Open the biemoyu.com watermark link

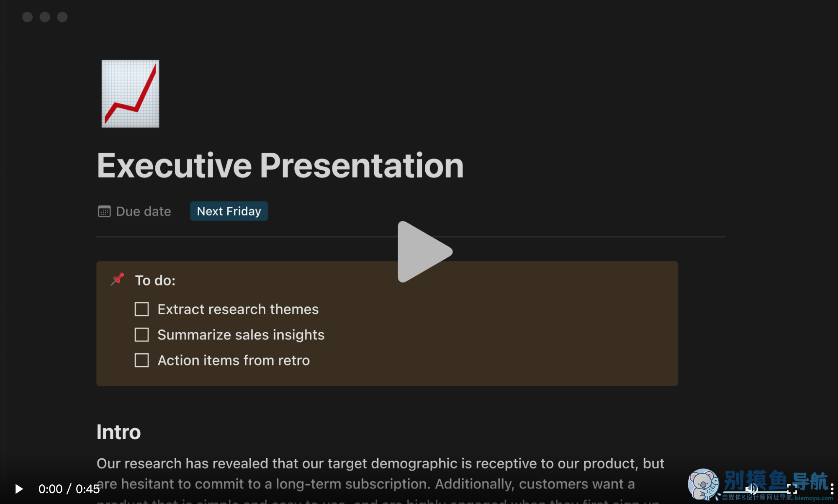pyautogui.click(x=814, y=498)
